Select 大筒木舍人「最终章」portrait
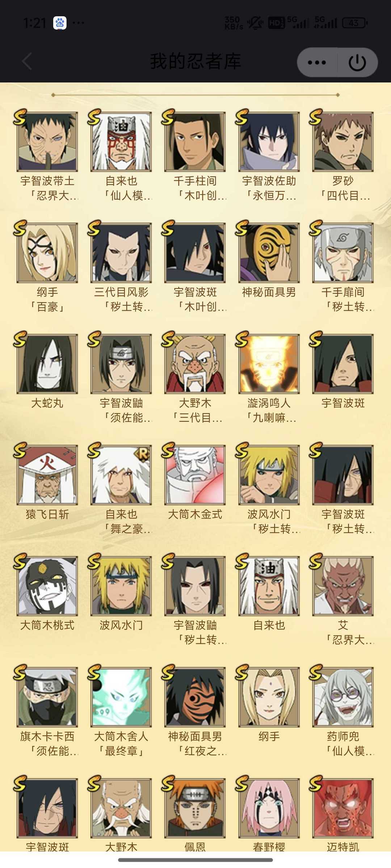 tap(121, 697)
